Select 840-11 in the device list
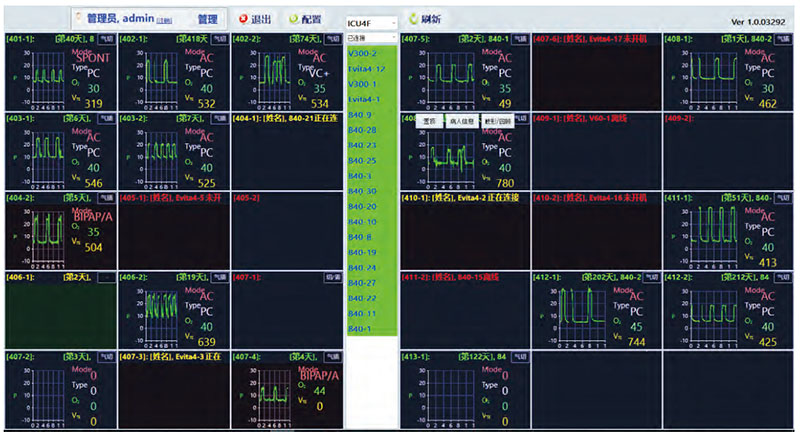Viewport: 800px width, 438px height. click(362, 313)
